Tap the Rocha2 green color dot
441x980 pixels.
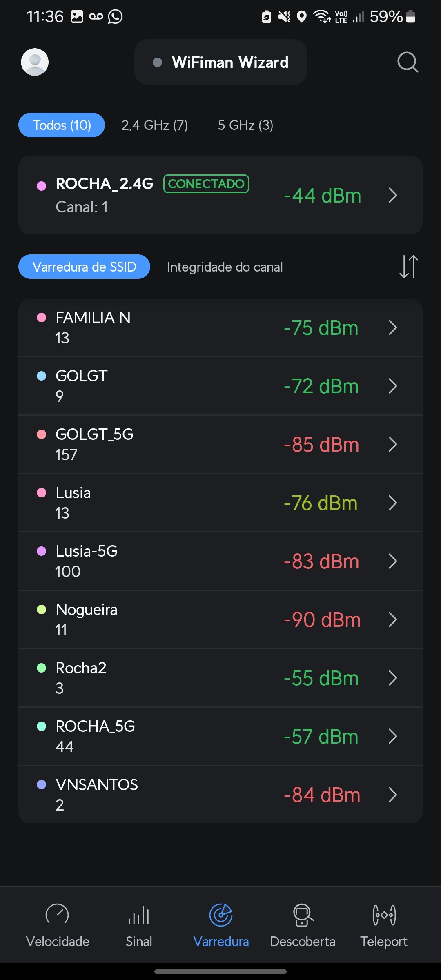(41, 668)
